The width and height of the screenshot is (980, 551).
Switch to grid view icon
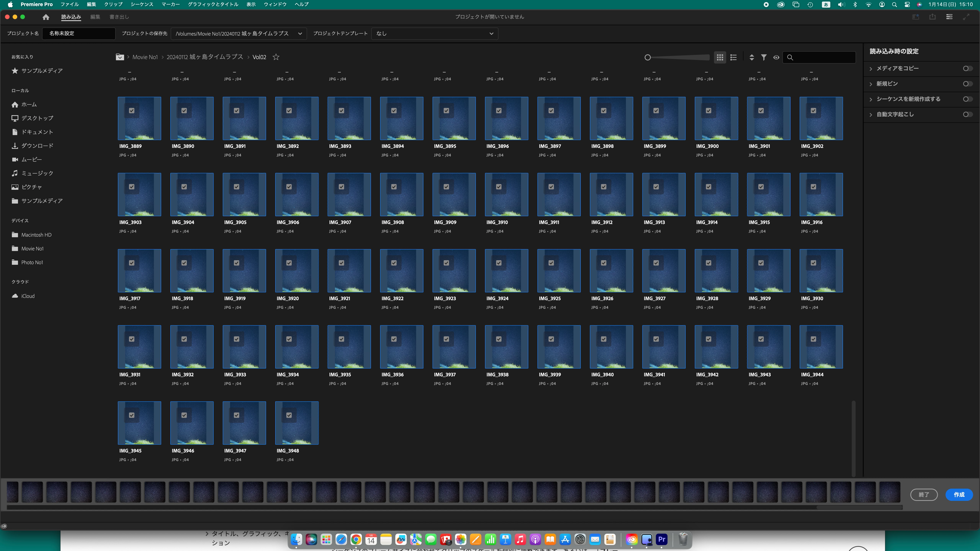pyautogui.click(x=720, y=57)
